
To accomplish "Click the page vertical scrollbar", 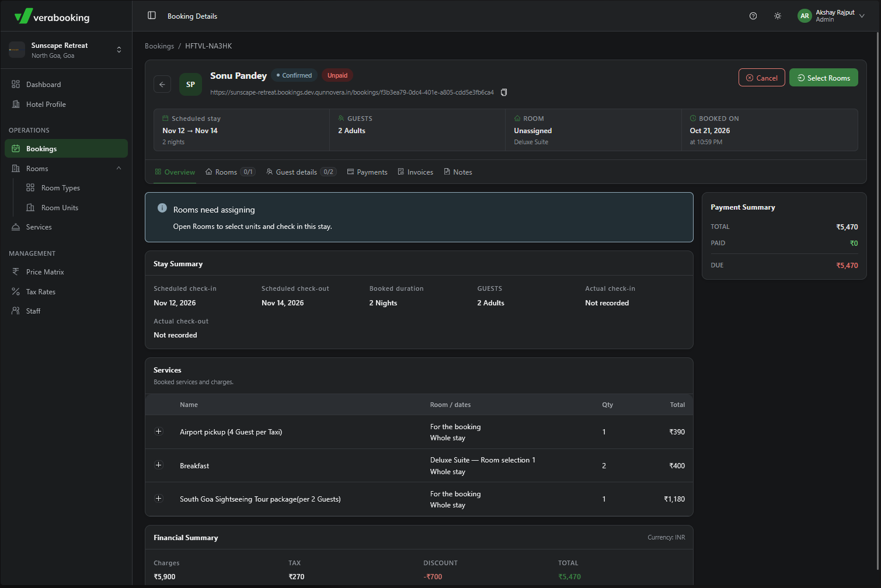I will 878,301.
